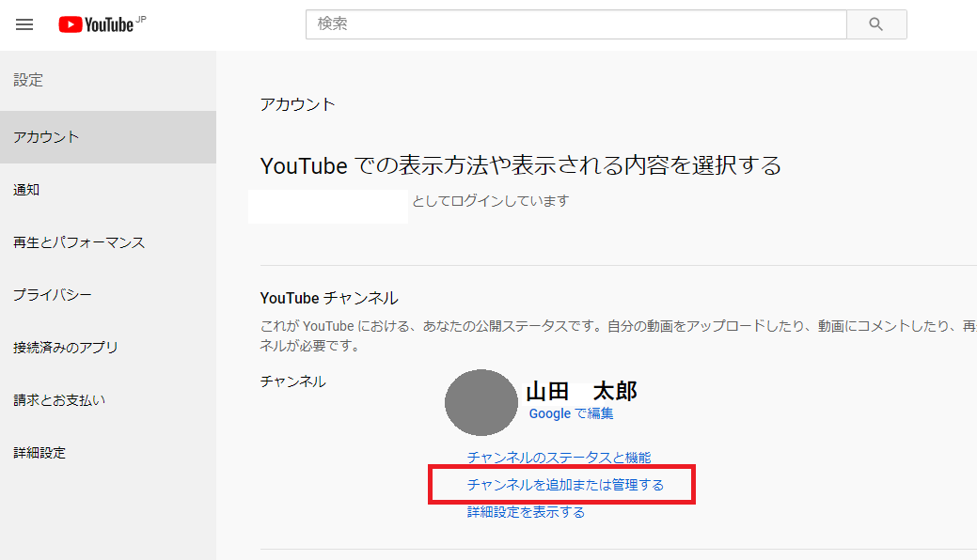The image size is (977, 560).
Task: Click the channel name 山田 太郎
Action: pyautogui.click(x=581, y=391)
